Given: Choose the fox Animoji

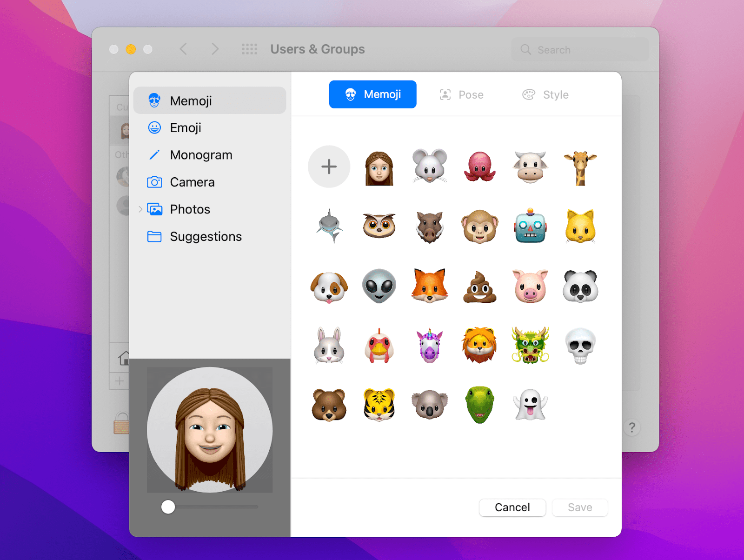Looking at the screenshot, I should coord(430,286).
